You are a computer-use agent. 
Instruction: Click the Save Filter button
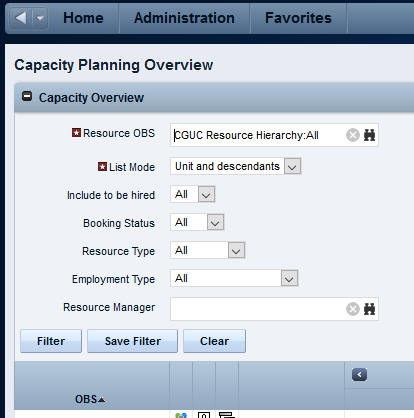coord(133,341)
